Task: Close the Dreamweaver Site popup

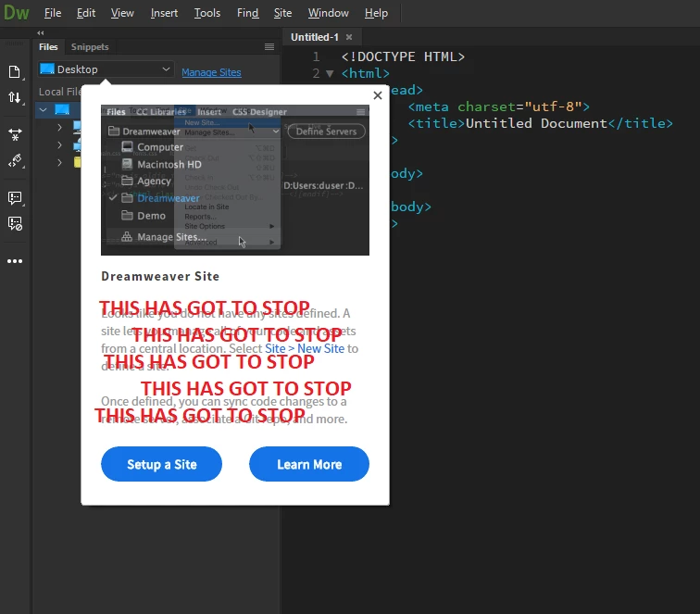Action: coord(378,95)
